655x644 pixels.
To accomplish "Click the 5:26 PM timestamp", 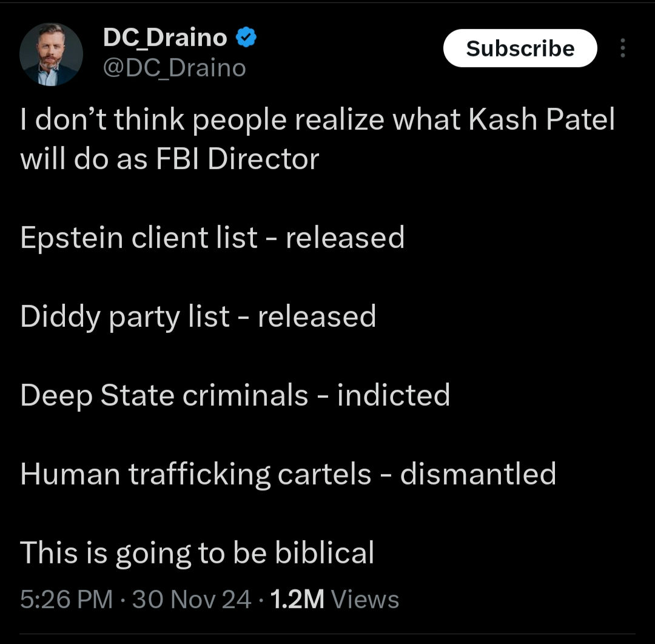I will (x=66, y=600).
